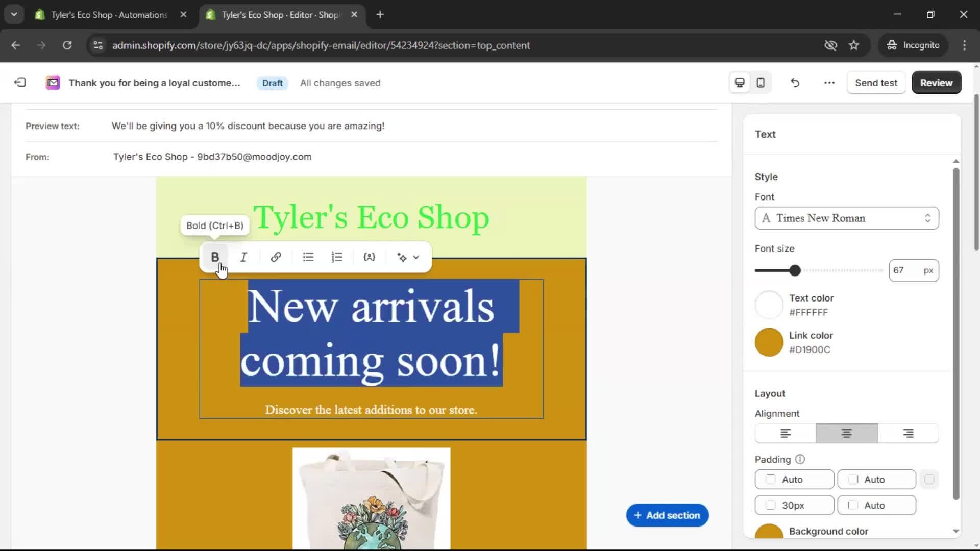Viewport: 980px width, 551px height.
Task: Enable the right padding Auto checkbox
Action: click(853, 480)
